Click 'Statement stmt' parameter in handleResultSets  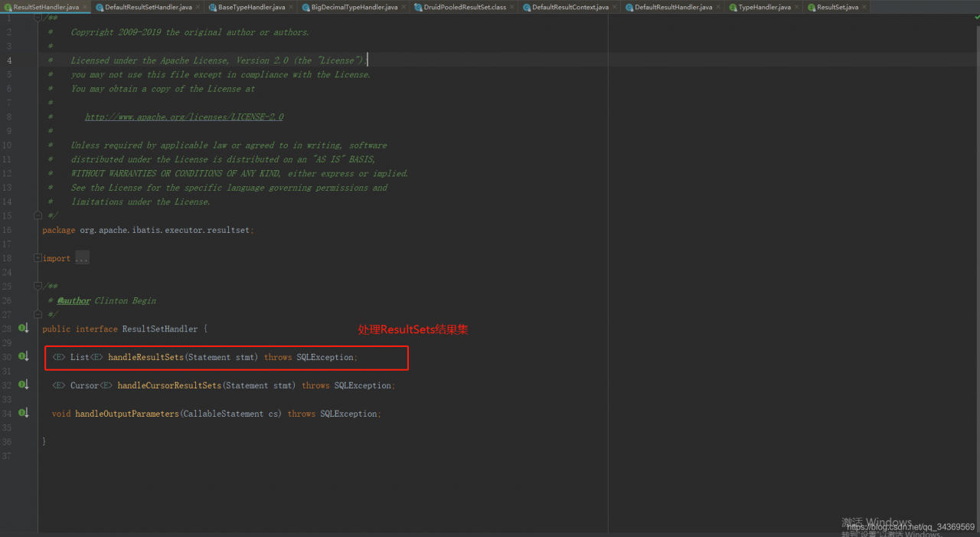tap(223, 357)
